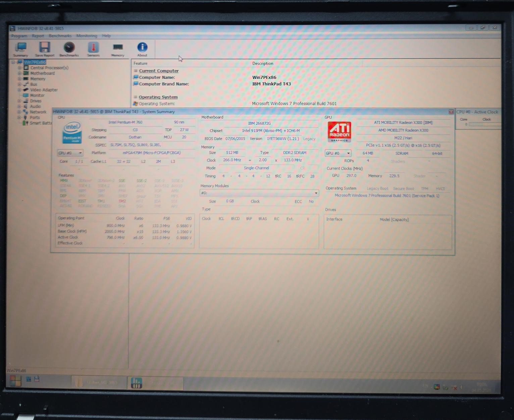The width and height of the screenshot is (514, 420).
Task: Click the Win7PEx86 computer icon in the tree
Action: tap(20, 62)
